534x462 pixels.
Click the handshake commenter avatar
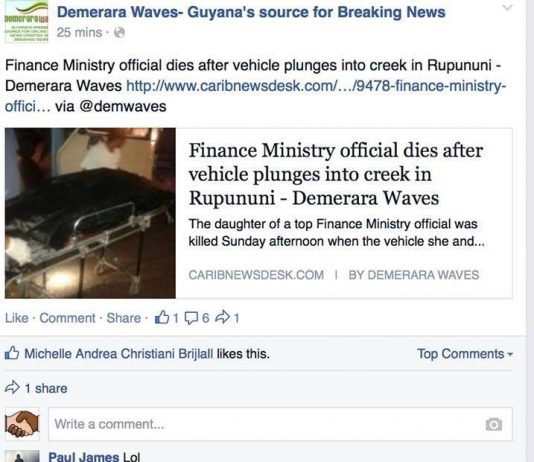click(22, 424)
